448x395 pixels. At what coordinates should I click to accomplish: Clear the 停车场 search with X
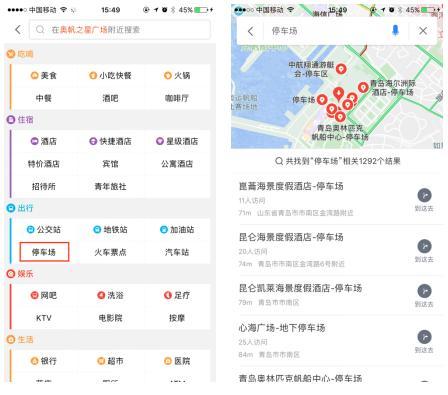[423, 31]
